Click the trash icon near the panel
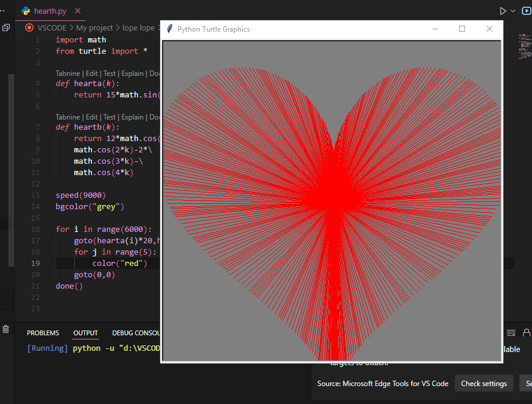Image resolution: width=532 pixels, height=404 pixels. tap(6, 329)
